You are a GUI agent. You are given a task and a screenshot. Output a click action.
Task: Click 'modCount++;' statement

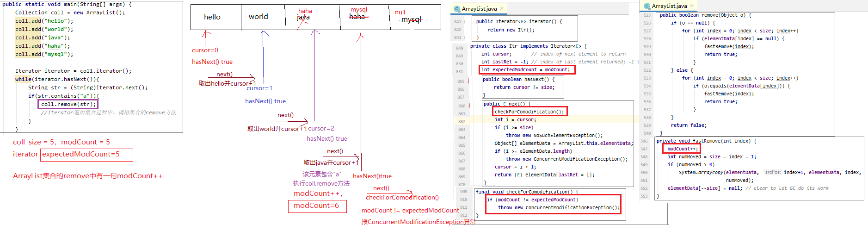(x=683, y=149)
